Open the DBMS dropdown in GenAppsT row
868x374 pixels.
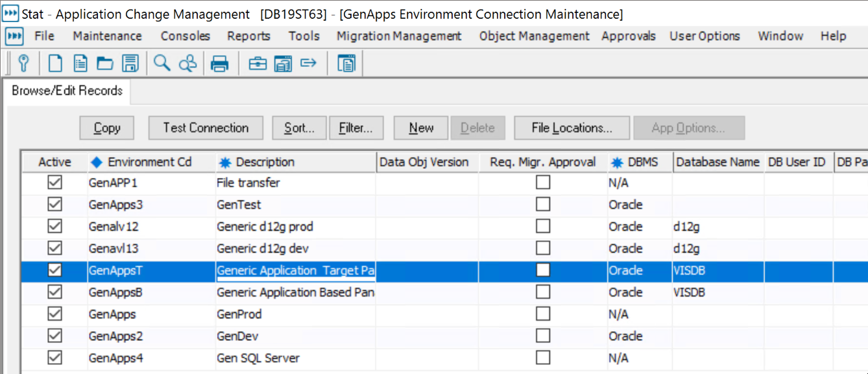click(x=639, y=271)
